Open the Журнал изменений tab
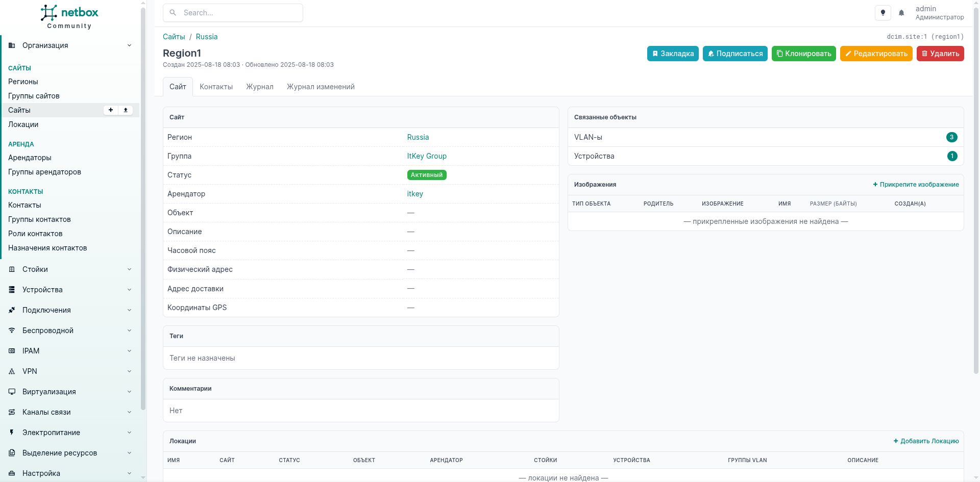The image size is (980, 482). pyautogui.click(x=321, y=87)
